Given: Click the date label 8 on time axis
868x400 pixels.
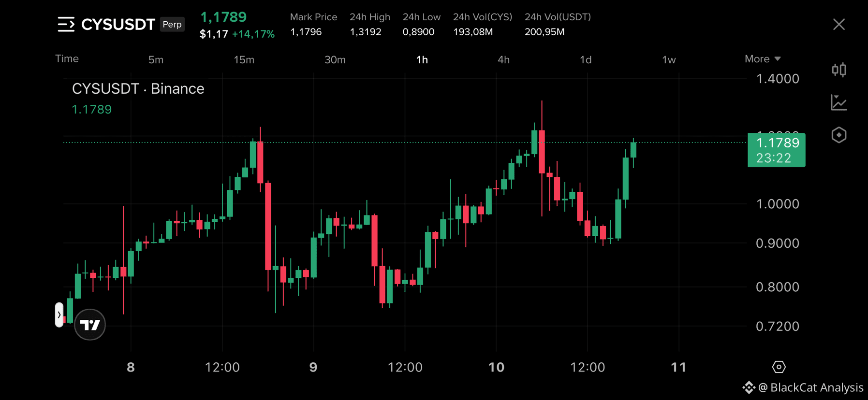Looking at the screenshot, I should (131, 368).
